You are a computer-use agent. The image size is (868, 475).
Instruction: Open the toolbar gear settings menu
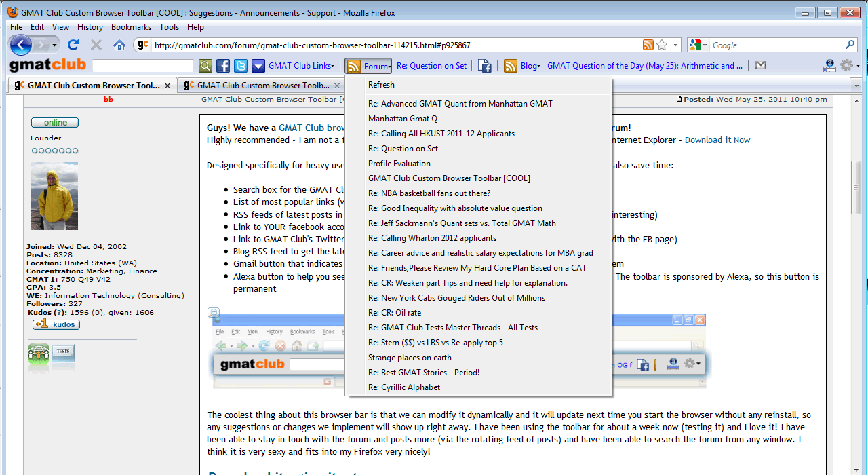coord(849,66)
